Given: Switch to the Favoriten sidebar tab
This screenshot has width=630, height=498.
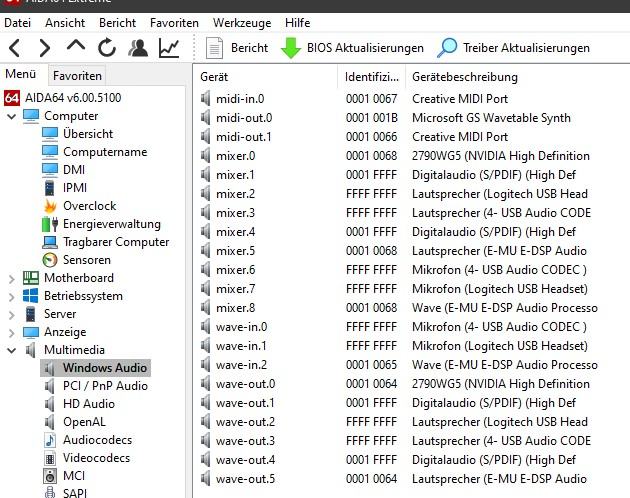Looking at the screenshot, I should (x=77, y=76).
